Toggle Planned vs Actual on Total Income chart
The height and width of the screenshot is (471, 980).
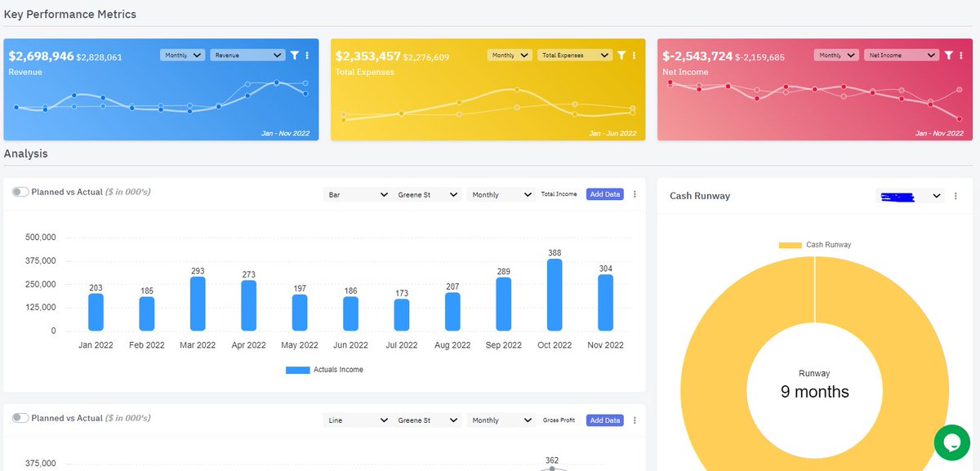pyautogui.click(x=20, y=192)
